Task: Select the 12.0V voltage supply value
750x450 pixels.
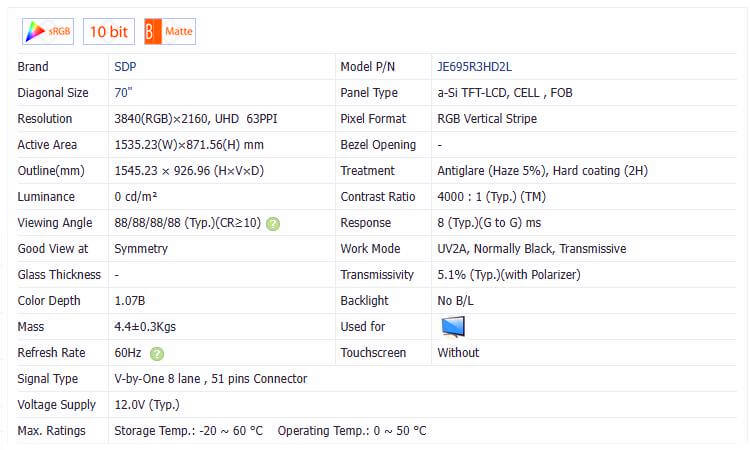Action: click(x=147, y=405)
